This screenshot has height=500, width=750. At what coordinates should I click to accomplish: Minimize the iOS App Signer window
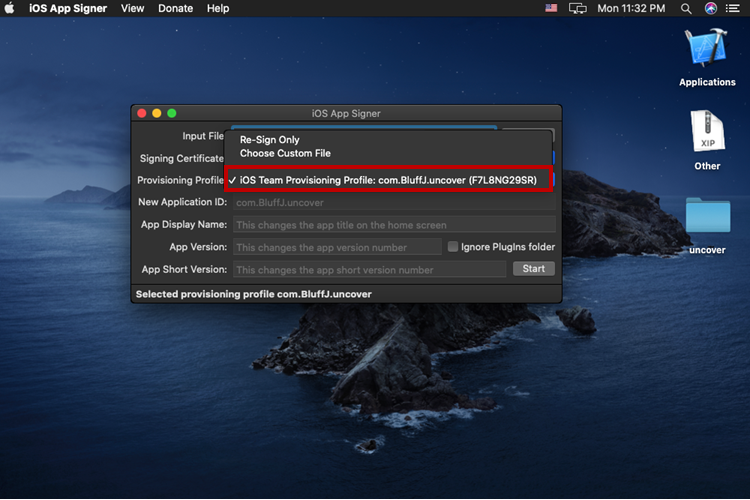tap(156, 113)
